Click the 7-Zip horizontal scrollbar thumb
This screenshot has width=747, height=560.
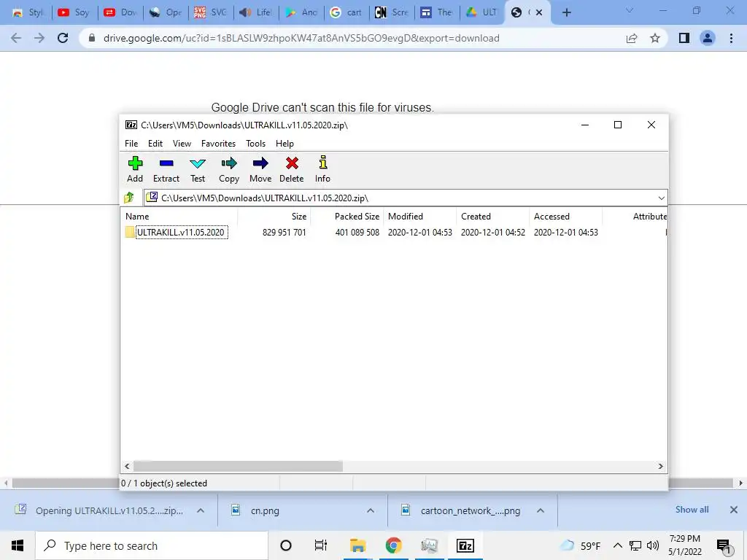[238, 466]
